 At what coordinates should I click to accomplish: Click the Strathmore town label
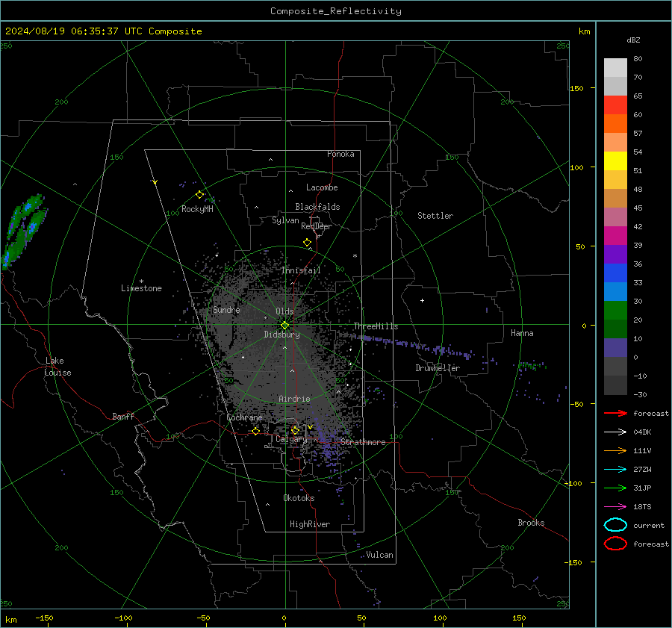pos(363,442)
